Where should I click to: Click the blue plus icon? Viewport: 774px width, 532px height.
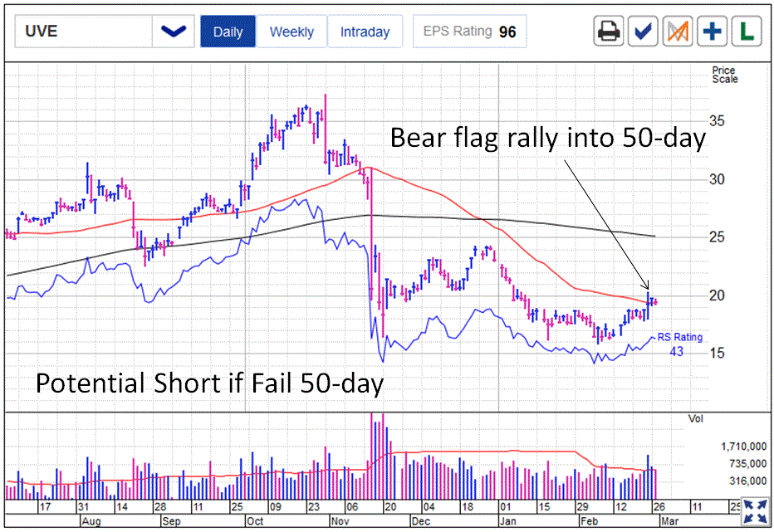[712, 31]
